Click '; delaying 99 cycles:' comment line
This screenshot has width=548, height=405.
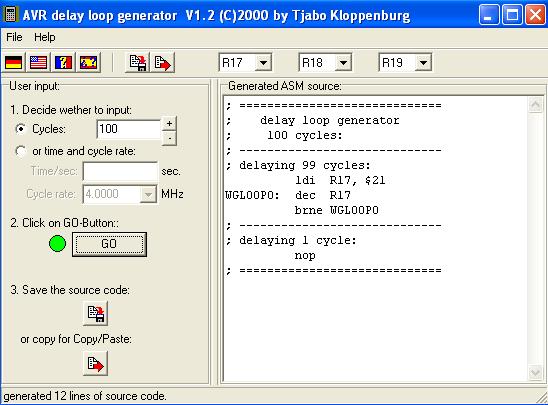pyautogui.click(x=298, y=165)
